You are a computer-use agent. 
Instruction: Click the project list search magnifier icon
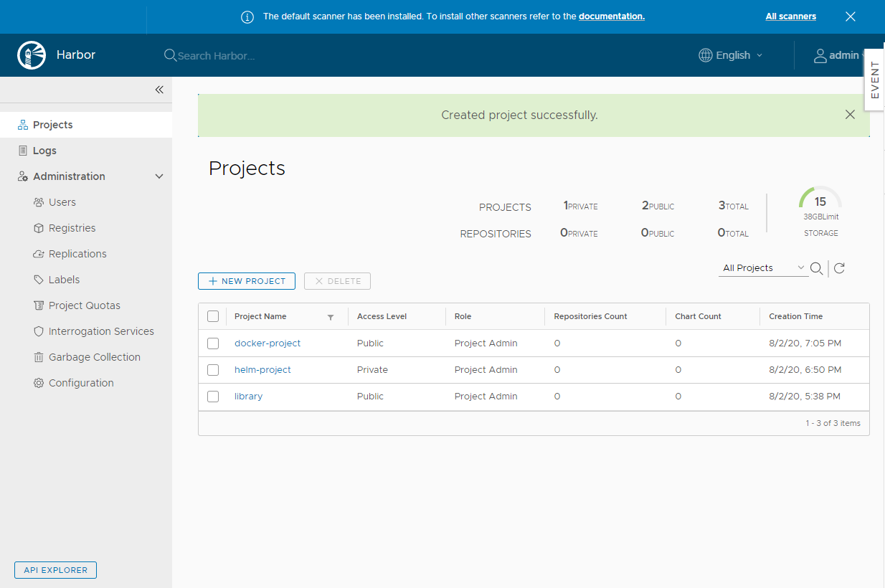pos(816,268)
